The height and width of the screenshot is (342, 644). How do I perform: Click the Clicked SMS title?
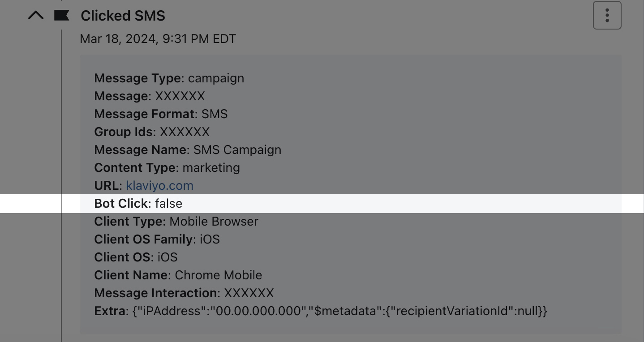click(x=123, y=16)
